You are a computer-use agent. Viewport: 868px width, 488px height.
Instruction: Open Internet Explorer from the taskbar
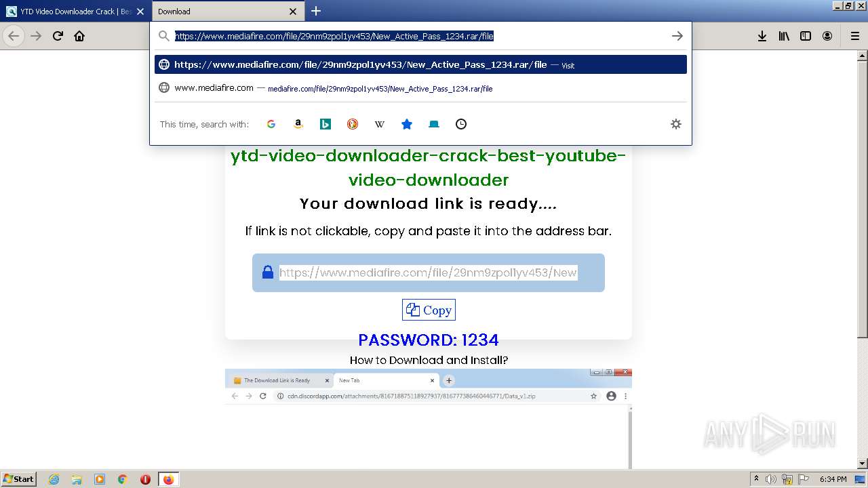pyautogui.click(x=54, y=479)
